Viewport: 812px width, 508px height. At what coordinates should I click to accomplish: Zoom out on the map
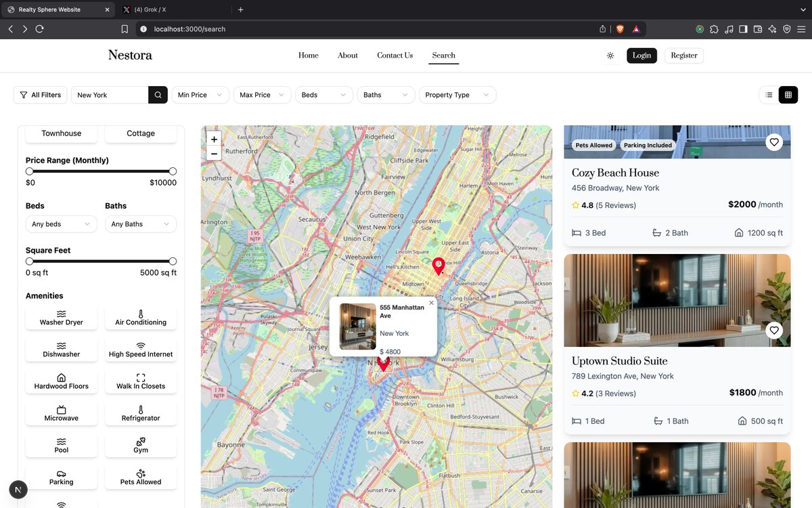[x=214, y=154]
